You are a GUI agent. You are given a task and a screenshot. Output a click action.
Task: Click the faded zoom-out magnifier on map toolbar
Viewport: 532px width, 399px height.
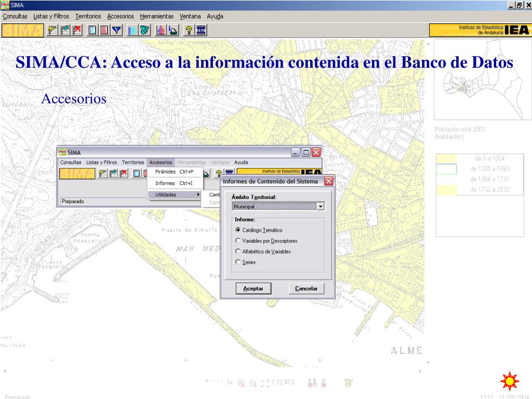coord(253,383)
